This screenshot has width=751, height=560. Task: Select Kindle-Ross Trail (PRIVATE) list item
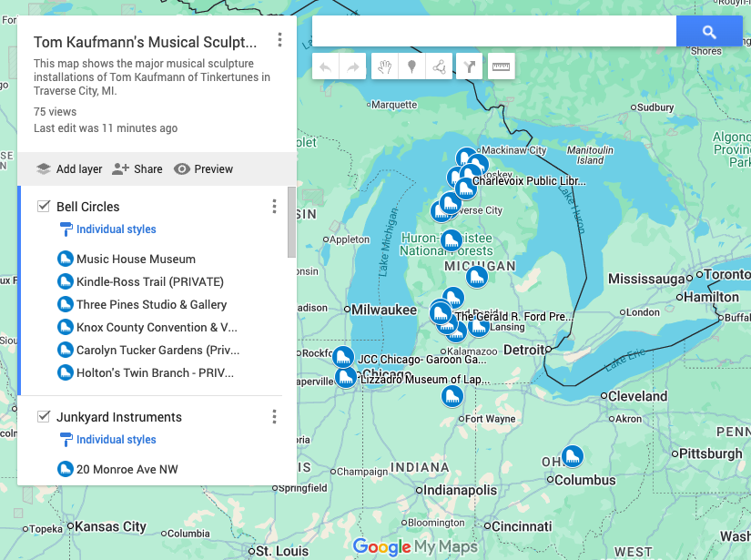[x=150, y=281]
